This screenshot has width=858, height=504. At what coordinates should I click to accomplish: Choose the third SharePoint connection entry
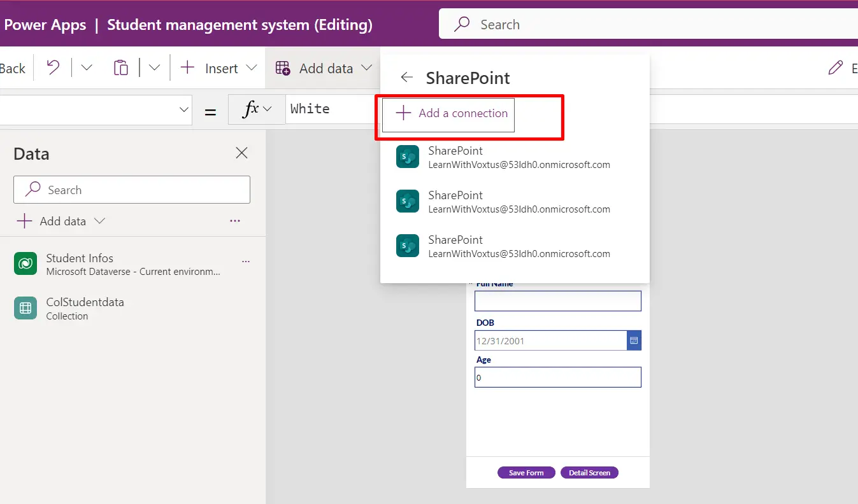(515, 246)
